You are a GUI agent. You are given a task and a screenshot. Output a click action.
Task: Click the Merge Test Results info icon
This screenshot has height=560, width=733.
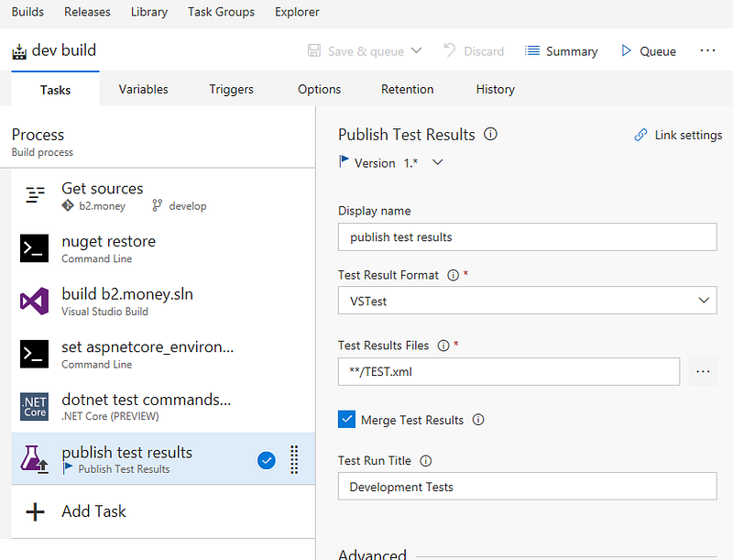pyautogui.click(x=478, y=420)
